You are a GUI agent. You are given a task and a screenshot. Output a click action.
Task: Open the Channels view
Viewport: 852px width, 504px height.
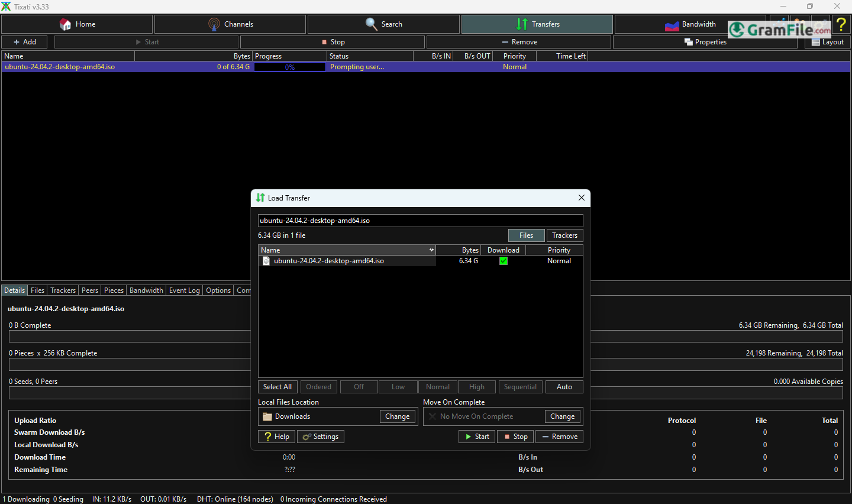230,24
